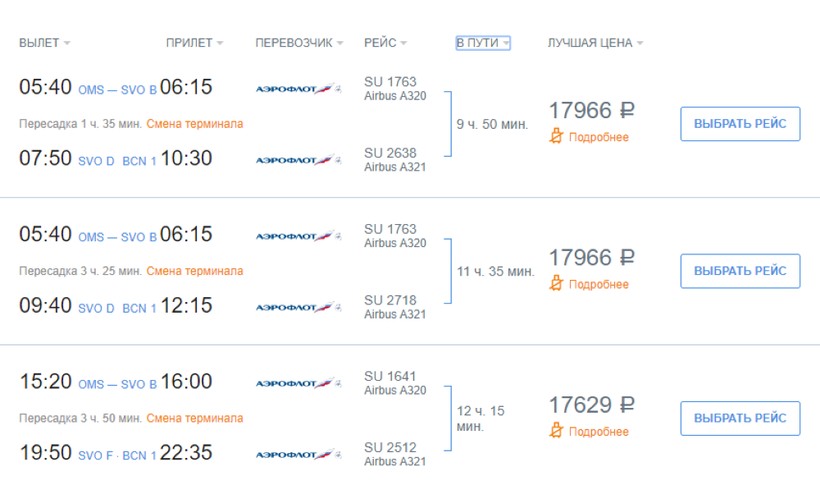
Task: Sort by В ПУТИ travel duration
Action: [483, 43]
